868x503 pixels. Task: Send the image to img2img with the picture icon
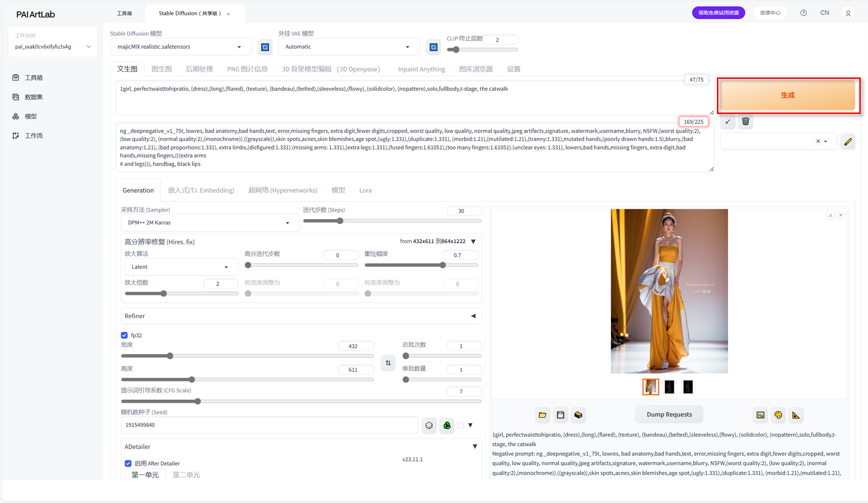[x=760, y=415]
